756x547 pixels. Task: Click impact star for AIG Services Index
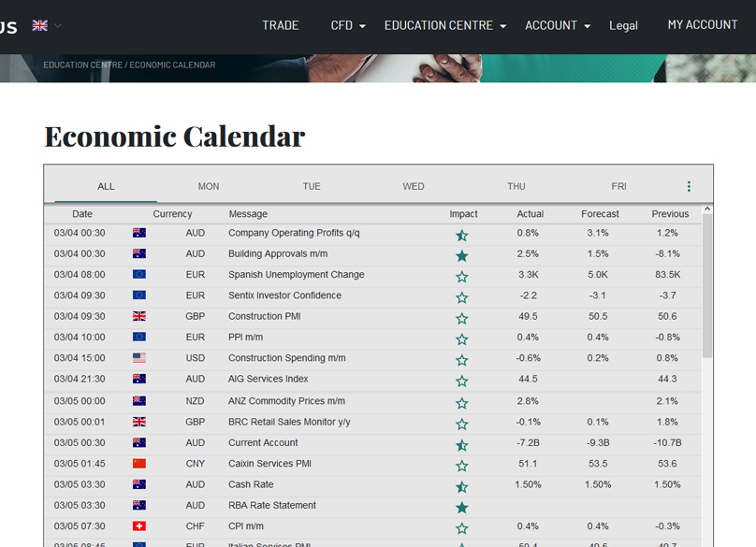click(x=462, y=381)
